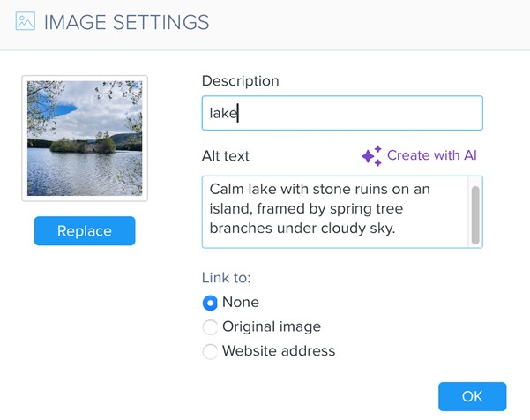Click the lake image thumbnail preview
Viewport: 530px width, 420px height.
coord(85,139)
